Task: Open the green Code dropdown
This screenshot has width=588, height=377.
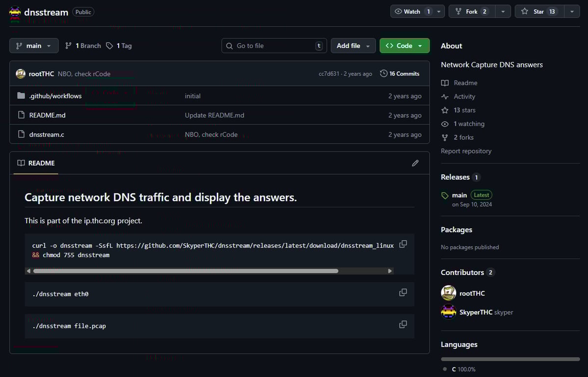Action: (x=404, y=45)
